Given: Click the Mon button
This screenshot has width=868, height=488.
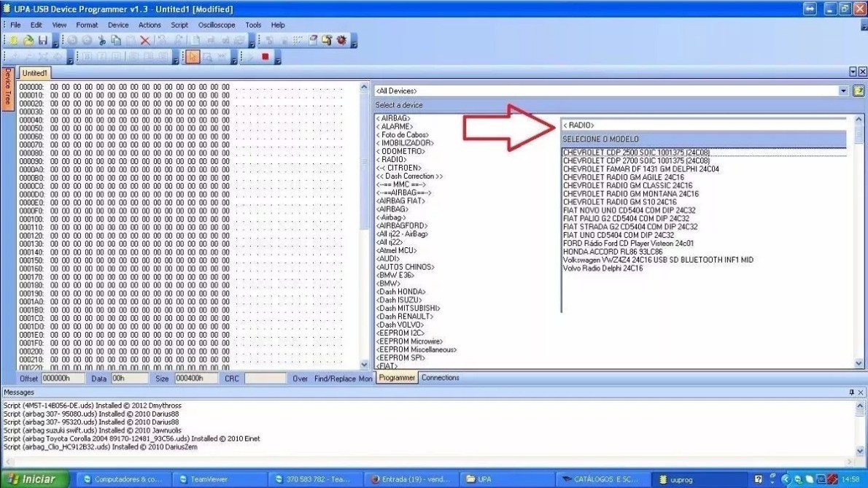Looking at the screenshot, I should (x=365, y=379).
